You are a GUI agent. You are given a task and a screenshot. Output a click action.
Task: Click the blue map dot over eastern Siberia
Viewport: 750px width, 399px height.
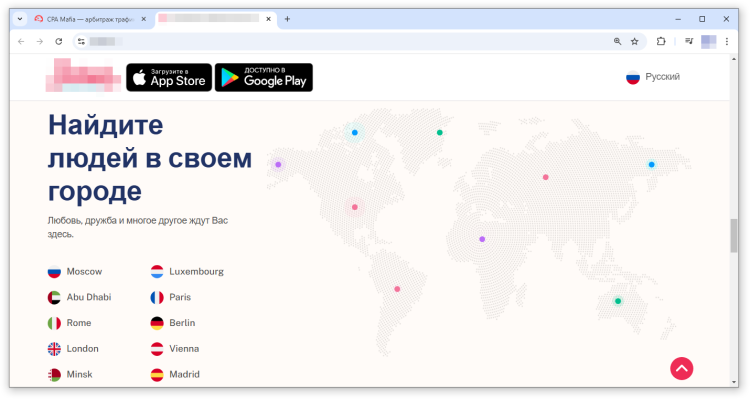(x=651, y=165)
